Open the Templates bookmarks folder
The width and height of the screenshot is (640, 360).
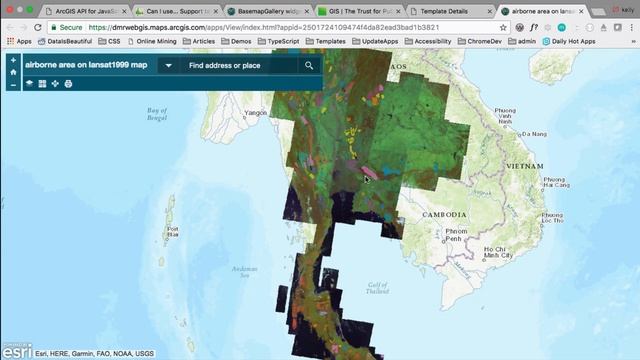(x=326, y=41)
